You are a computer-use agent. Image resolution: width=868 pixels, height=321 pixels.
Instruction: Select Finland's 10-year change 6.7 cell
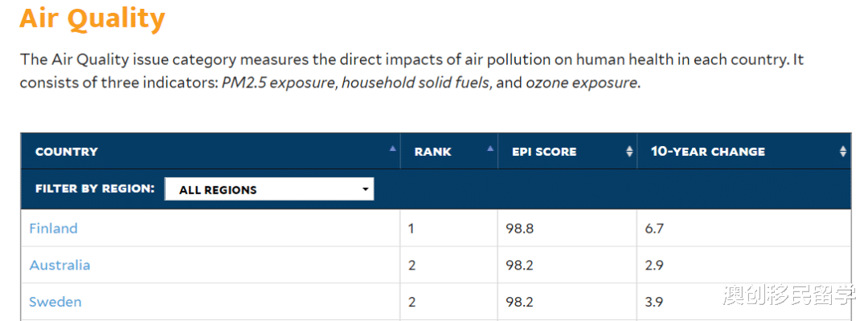pyautogui.click(x=654, y=228)
